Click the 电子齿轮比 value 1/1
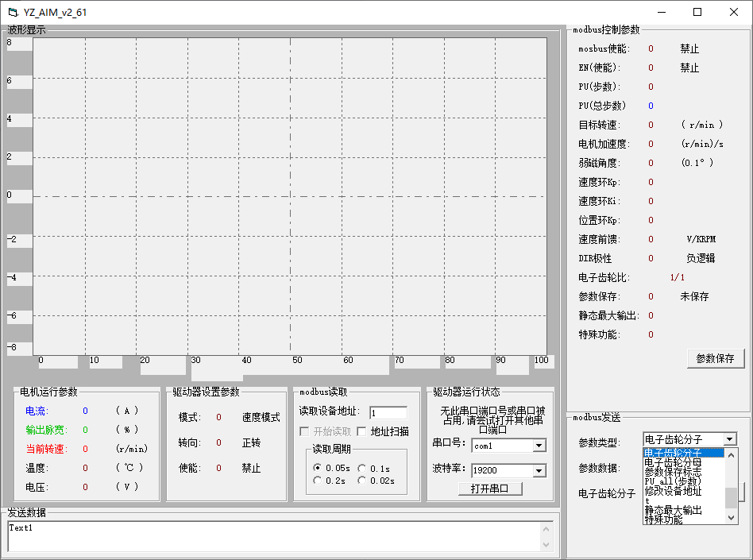The image size is (753, 560). pyautogui.click(x=678, y=277)
